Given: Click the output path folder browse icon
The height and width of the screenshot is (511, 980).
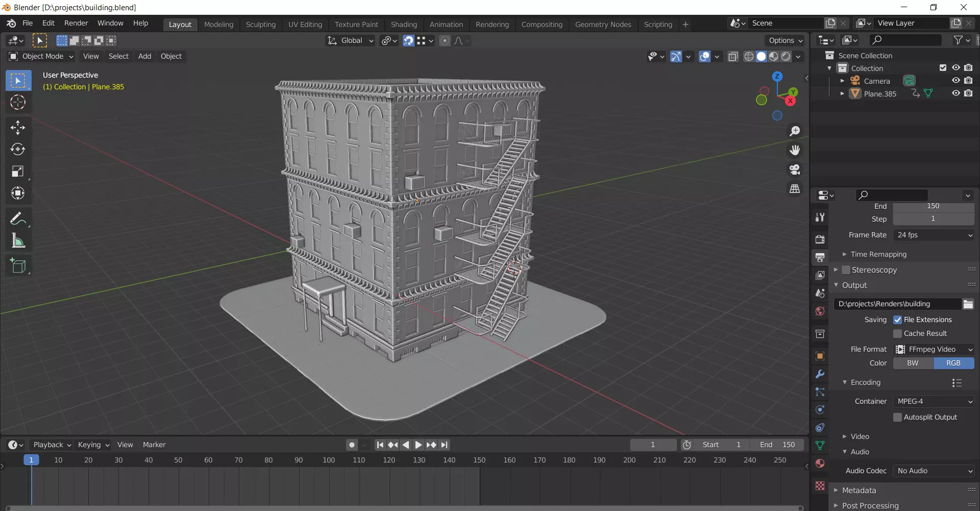Looking at the screenshot, I should point(968,304).
